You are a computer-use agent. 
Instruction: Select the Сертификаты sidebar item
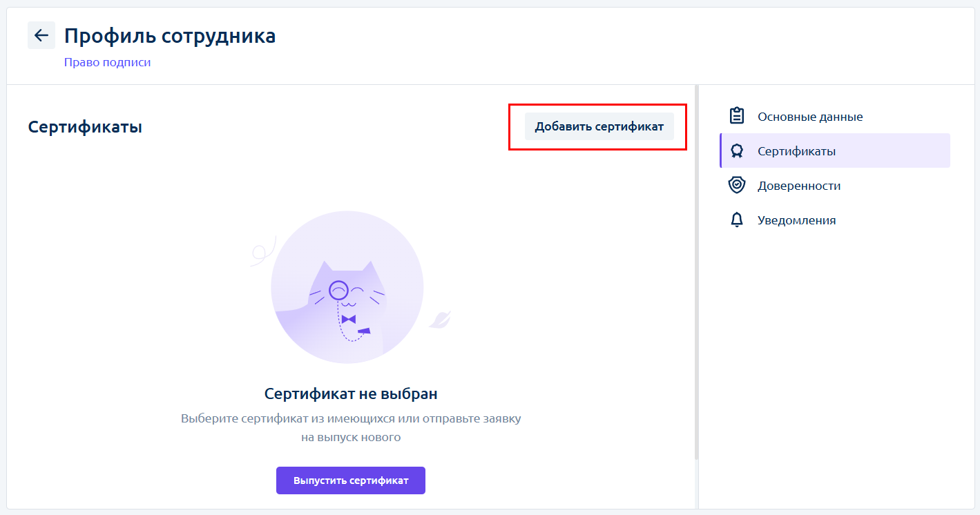point(835,150)
